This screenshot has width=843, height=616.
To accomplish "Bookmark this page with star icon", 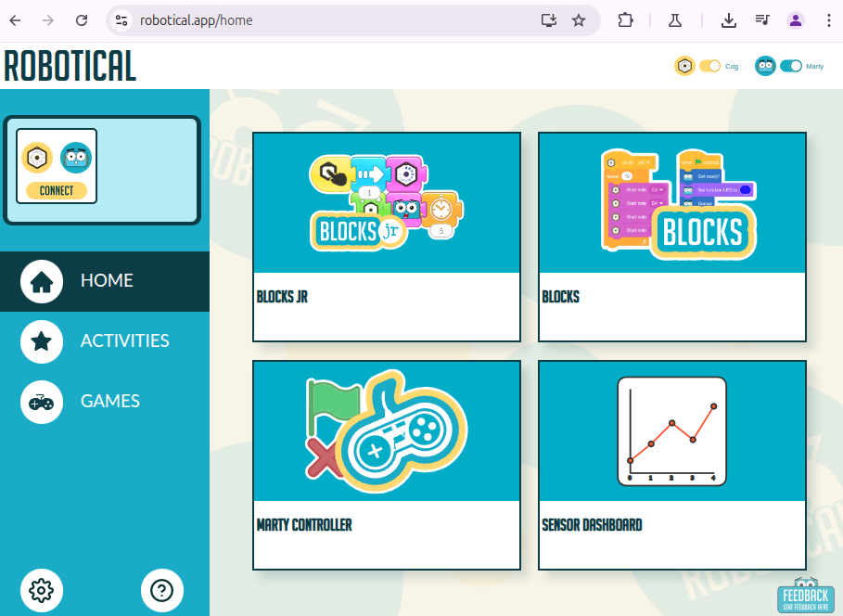I will (x=579, y=20).
